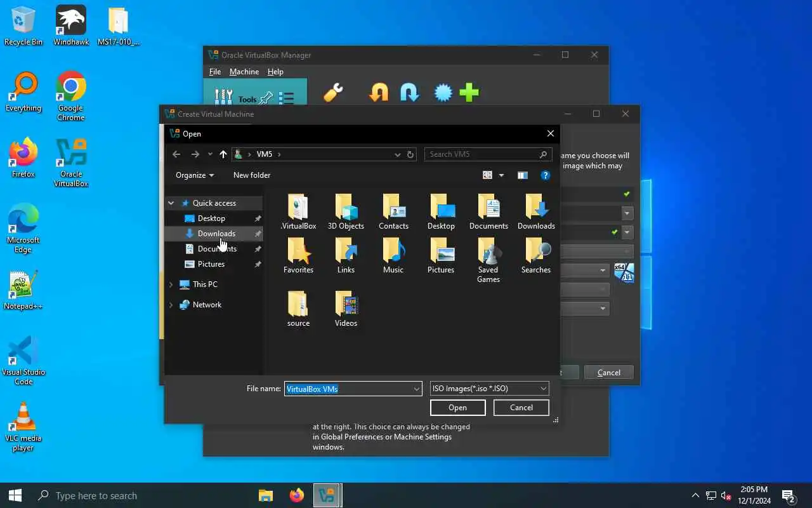Open the Downloads folder in file pane
Image resolution: width=812 pixels, height=508 pixels.
(x=536, y=212)
